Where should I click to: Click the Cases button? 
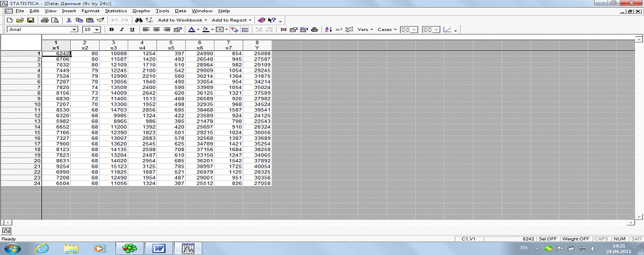click(387, 29)
